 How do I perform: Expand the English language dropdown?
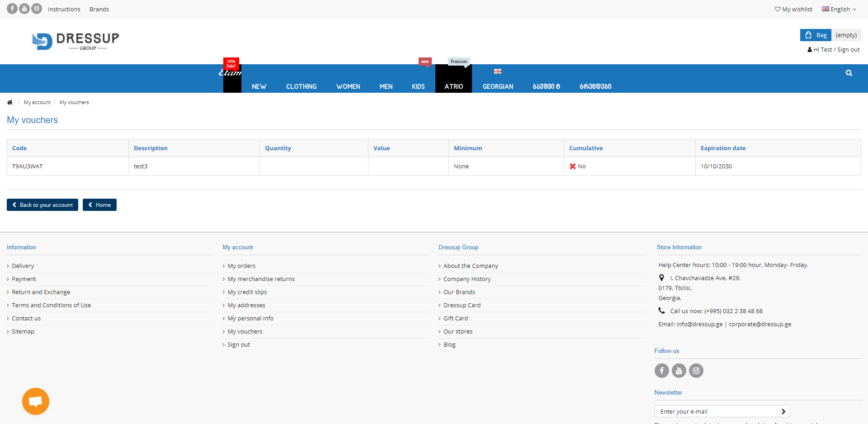click(x=839, y=9)
